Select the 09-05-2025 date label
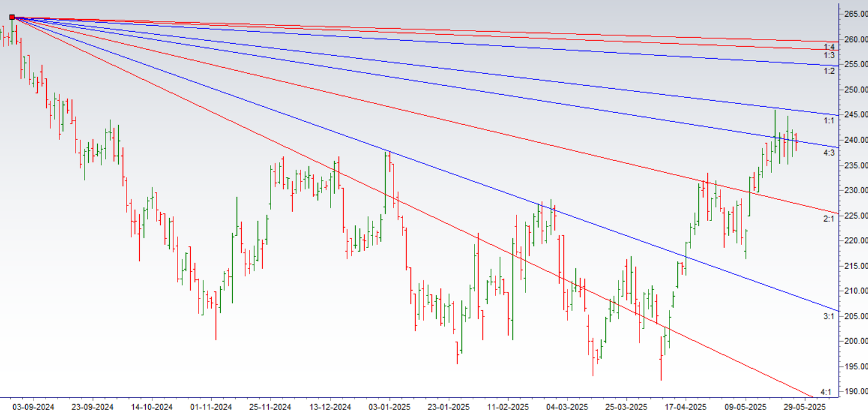 coord(746,407)
